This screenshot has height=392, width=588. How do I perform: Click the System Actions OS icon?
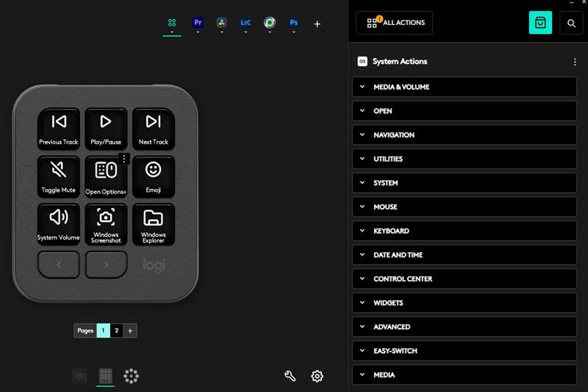[x=362, y=62]
